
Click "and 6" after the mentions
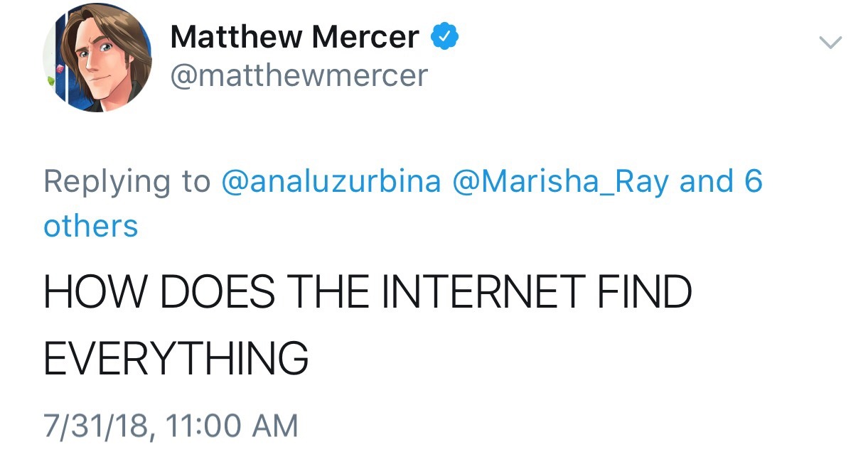tap(721, 181)
